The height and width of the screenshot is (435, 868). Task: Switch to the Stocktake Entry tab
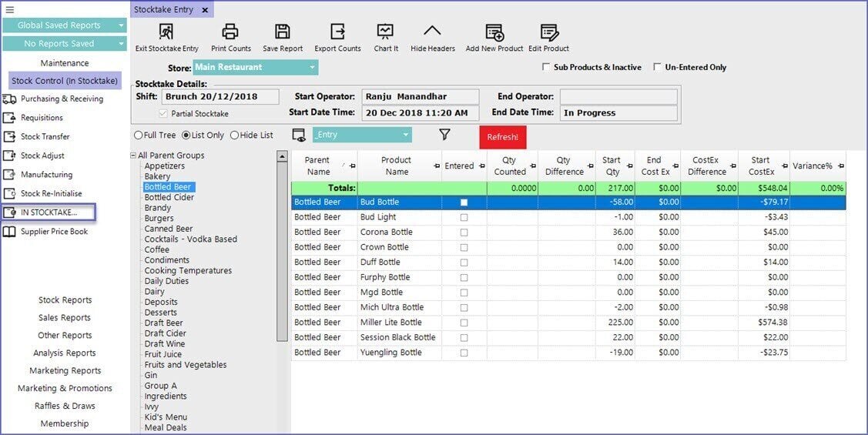click(x=165, y=10)
